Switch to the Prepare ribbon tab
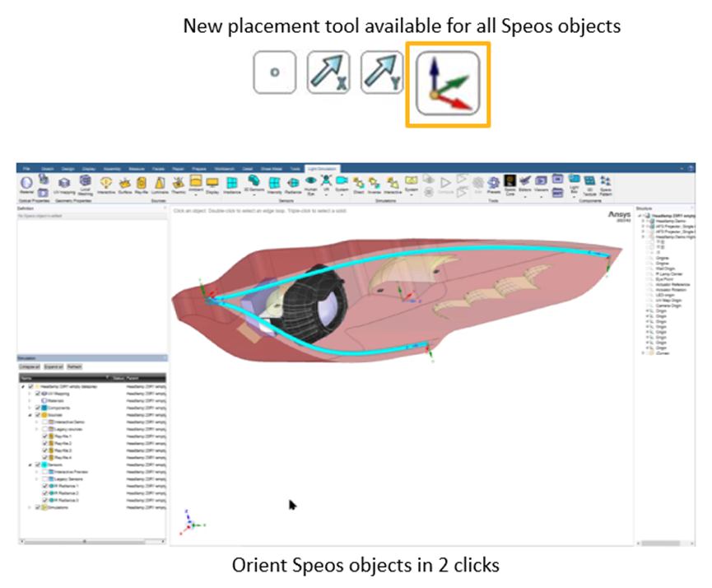This screenshot has height=588, width=712. 199,169
